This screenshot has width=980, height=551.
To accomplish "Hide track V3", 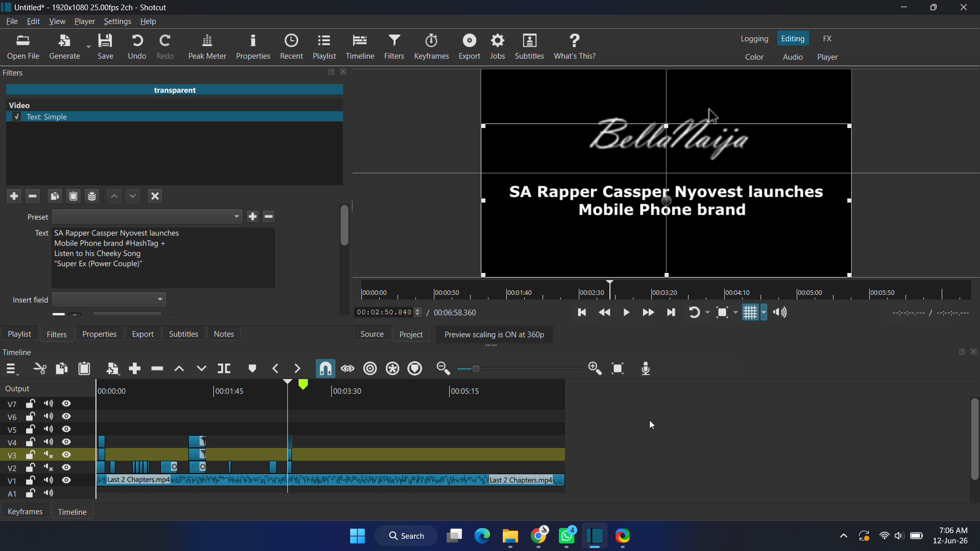I will [x=66, y=455].
